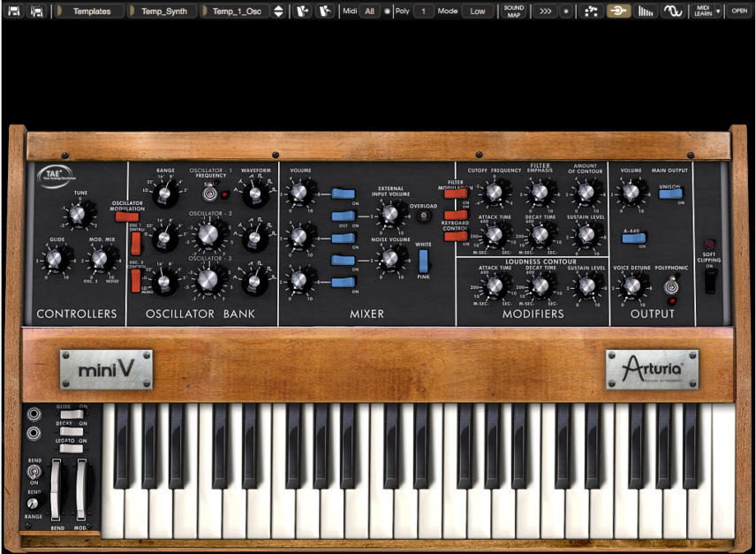Click the save-as disk icon
The height and width of the screenshot is (554, 756).
(x=36, y=11)
